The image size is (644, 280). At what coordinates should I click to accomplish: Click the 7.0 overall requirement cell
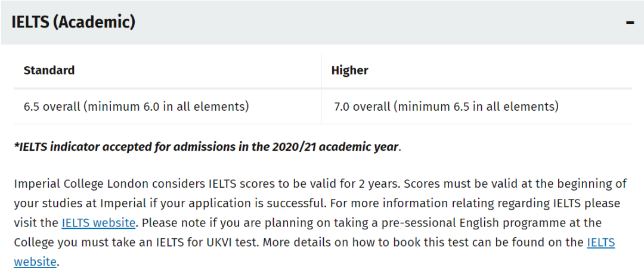pyautogui.click(x=476, y=107)
